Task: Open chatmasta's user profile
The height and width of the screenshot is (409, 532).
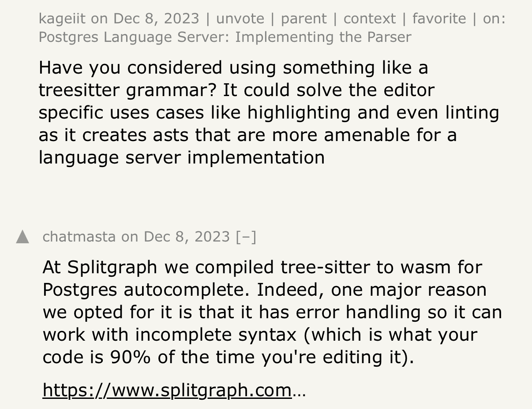Action: click(x=79, y=237)
